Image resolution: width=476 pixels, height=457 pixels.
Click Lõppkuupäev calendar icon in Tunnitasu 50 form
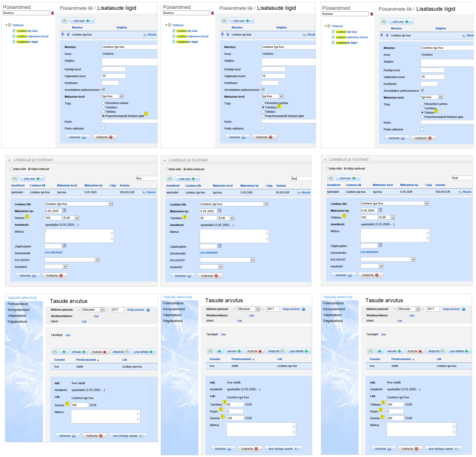219,246
